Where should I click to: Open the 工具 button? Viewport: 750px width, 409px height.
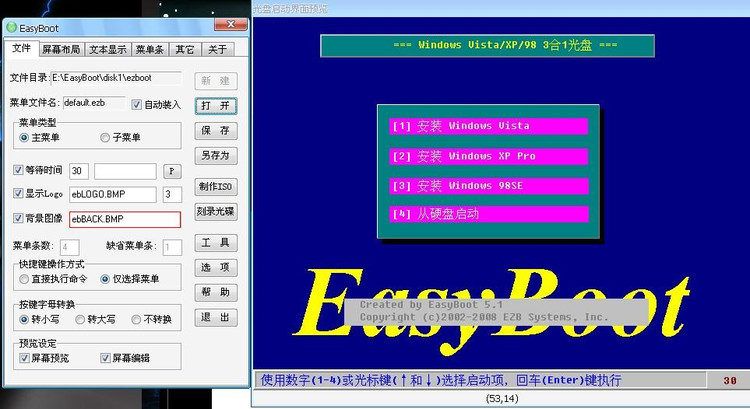pyautogui.click(x=216, y=243)
